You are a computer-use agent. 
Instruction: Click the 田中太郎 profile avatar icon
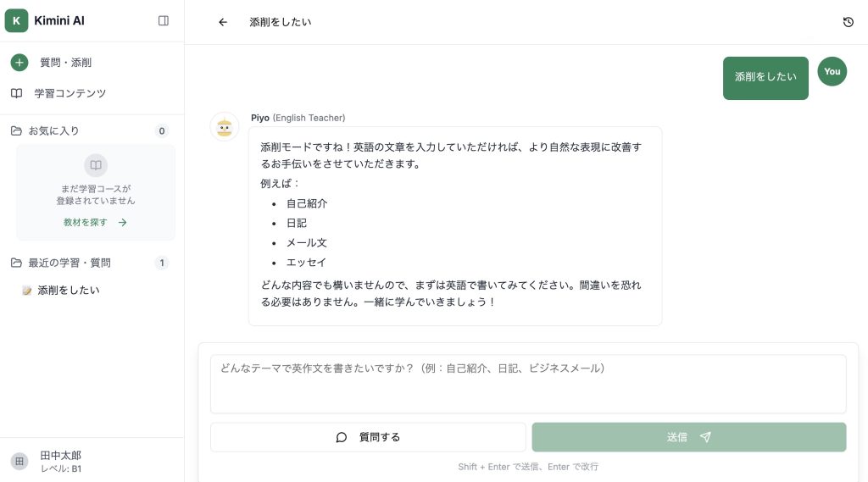pyautogui.click(x=19, y=461)
